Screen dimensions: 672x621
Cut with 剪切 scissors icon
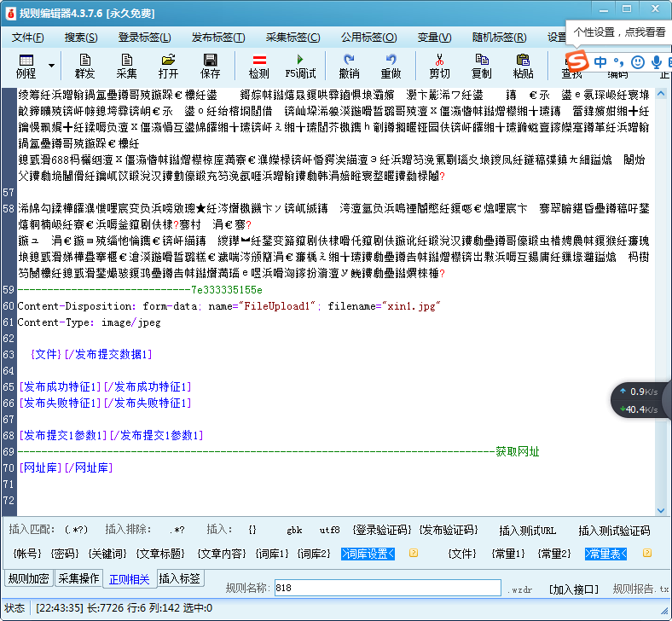click(440, 66)
